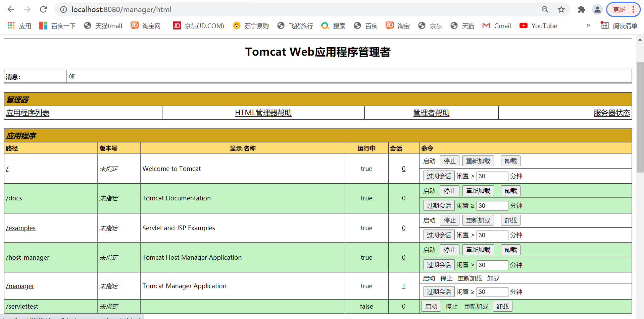Open the 百度一下 bookmark
The width and height of the screenshot is (644, 319).
coord(57,26)
